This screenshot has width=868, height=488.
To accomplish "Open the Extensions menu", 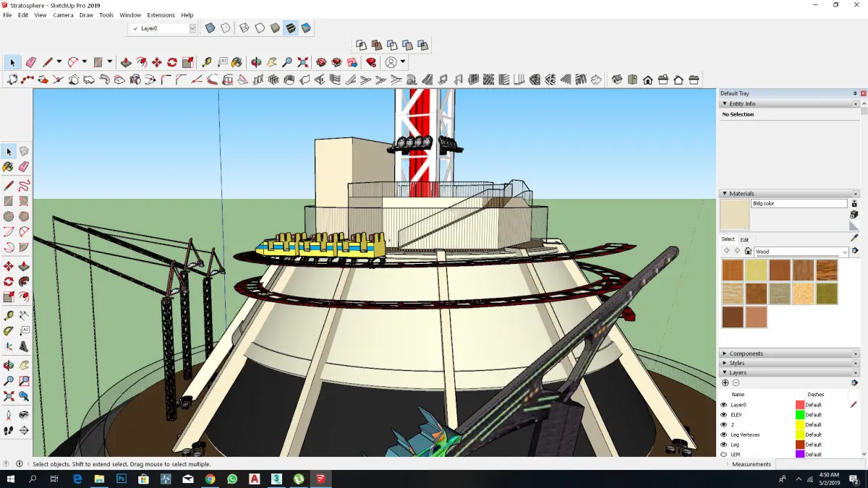I will pyautogui.click(x=161, y=15).
